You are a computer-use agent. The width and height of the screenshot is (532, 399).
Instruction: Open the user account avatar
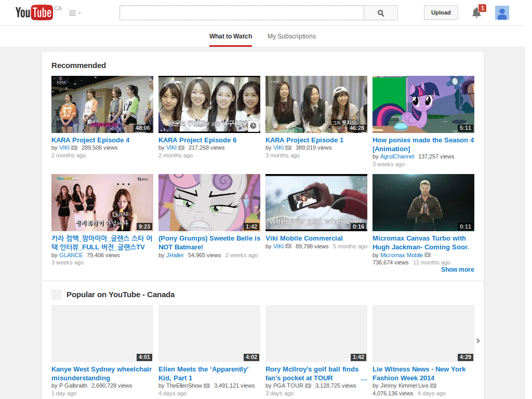click(502, 13)
